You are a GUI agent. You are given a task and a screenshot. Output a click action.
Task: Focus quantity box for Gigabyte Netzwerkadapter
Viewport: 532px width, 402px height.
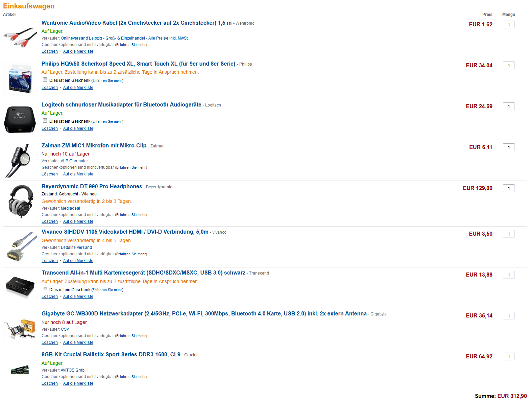pos(509,316)
